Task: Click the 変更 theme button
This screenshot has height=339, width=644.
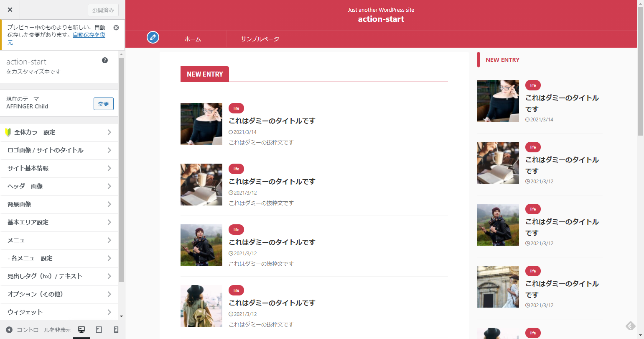Action: coord(104,104)
